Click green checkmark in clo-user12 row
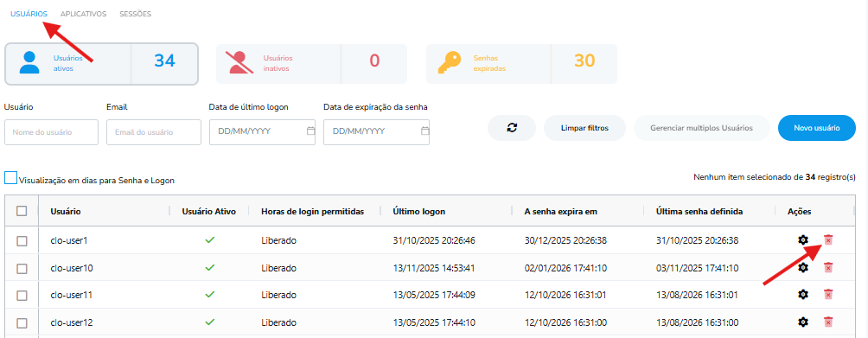Screen dimensions: 868x338 (209, 322)
